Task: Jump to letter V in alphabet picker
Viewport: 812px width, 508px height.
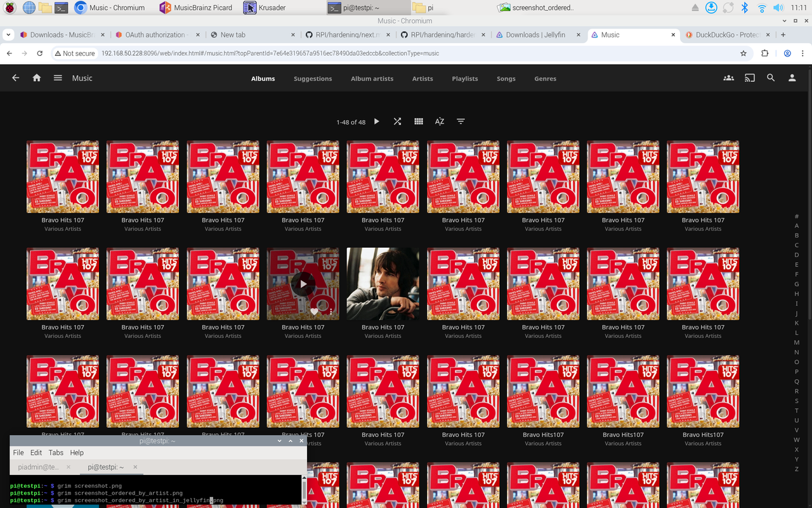Action: (797, 430)
